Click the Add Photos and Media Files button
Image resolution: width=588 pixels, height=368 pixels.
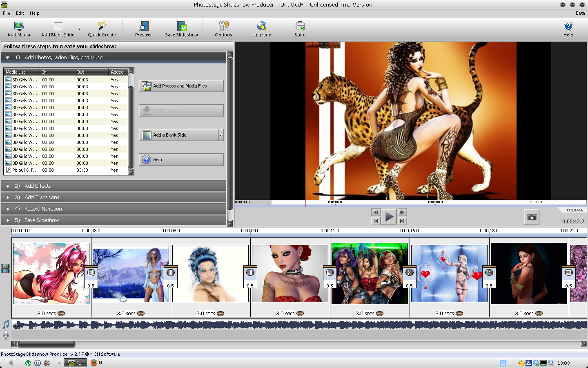(181, 86)
